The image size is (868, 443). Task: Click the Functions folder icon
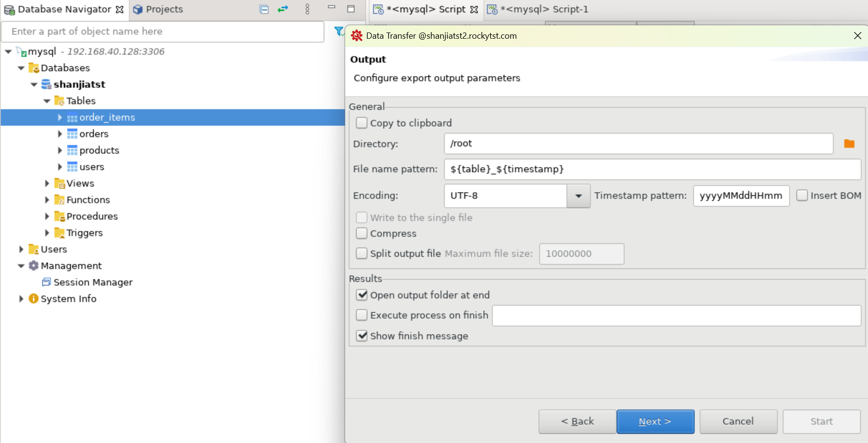[x=59, y=200]
